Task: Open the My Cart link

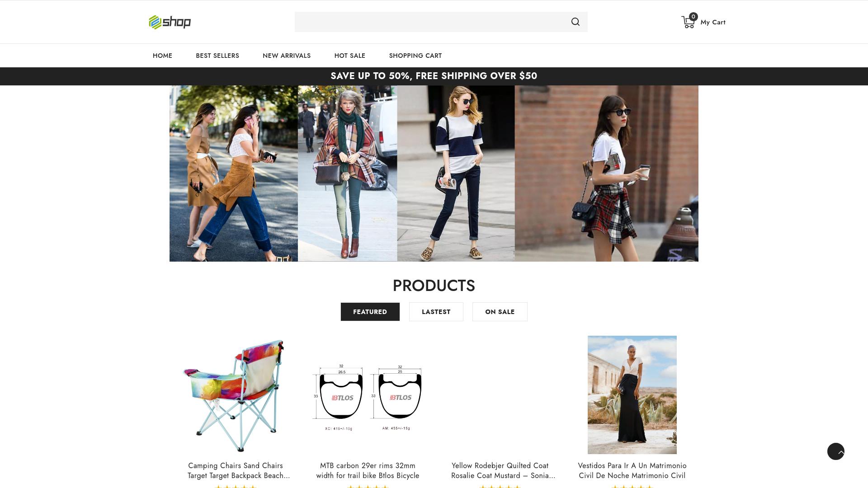Action: click(x=712, y=22)
